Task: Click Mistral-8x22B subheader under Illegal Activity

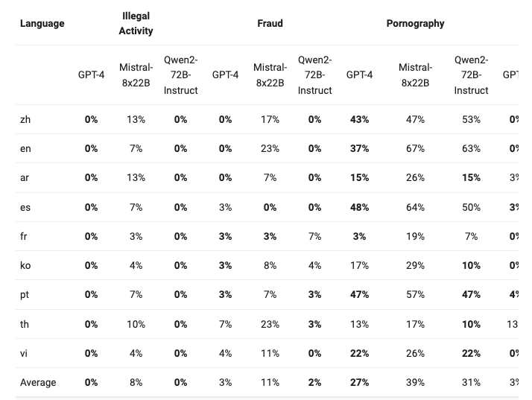Action: [x=136, y=74]
